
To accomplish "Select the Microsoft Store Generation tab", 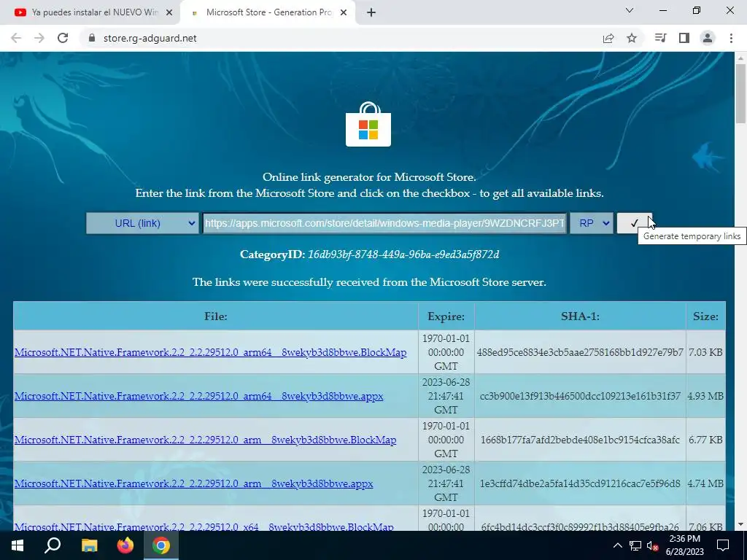I will 267,12.
